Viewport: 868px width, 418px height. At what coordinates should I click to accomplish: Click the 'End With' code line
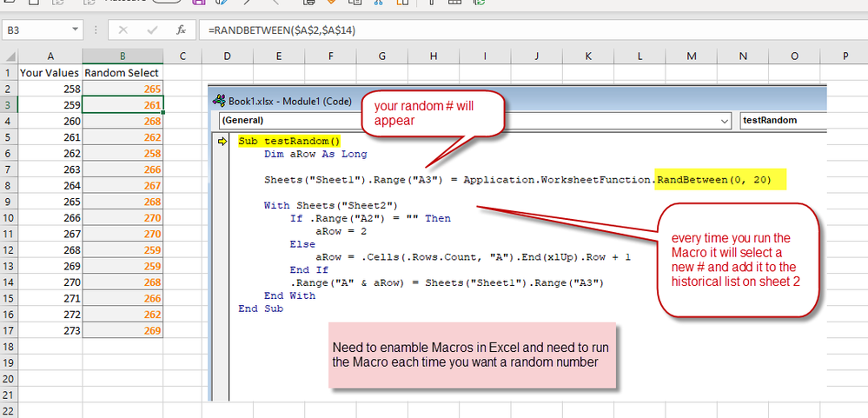[289, 295]
